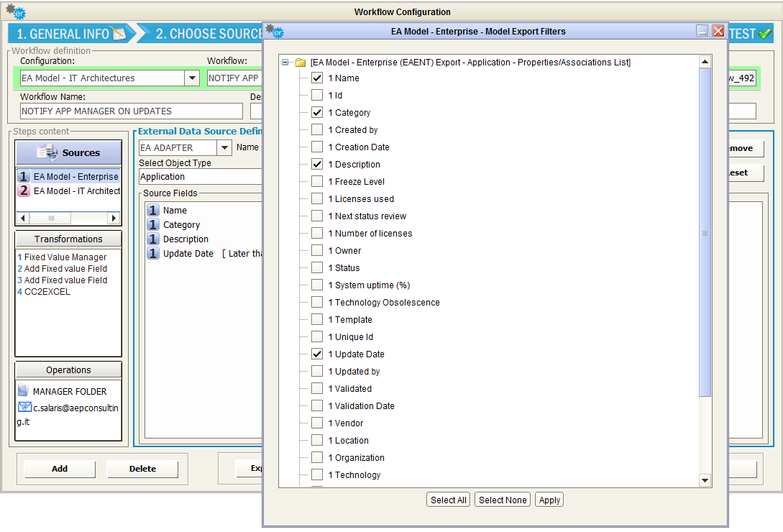This screenshot has width=783, height=532.
Task: Click the number icon beside Name source field
Action: coord(153,211)
